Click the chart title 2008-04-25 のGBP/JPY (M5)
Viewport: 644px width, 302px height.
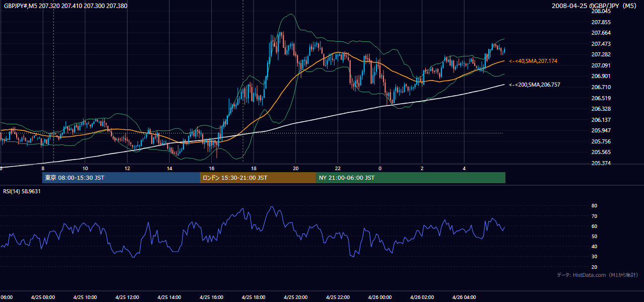pos(595,6)
